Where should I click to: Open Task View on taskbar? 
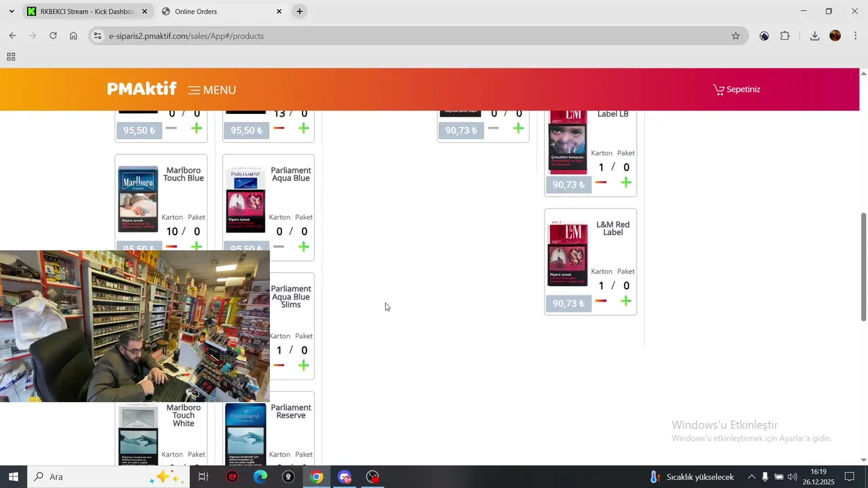pyautogui.click(x=203, y=476)
